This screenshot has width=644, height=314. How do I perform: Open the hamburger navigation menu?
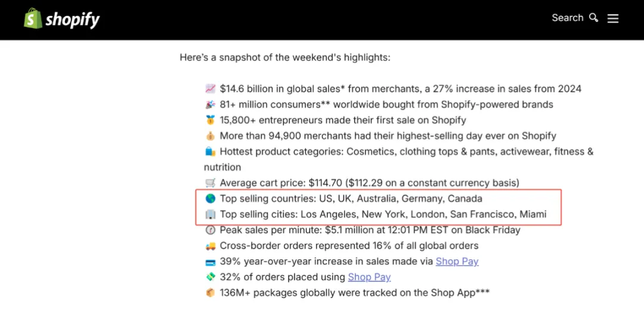coord(613,18)
